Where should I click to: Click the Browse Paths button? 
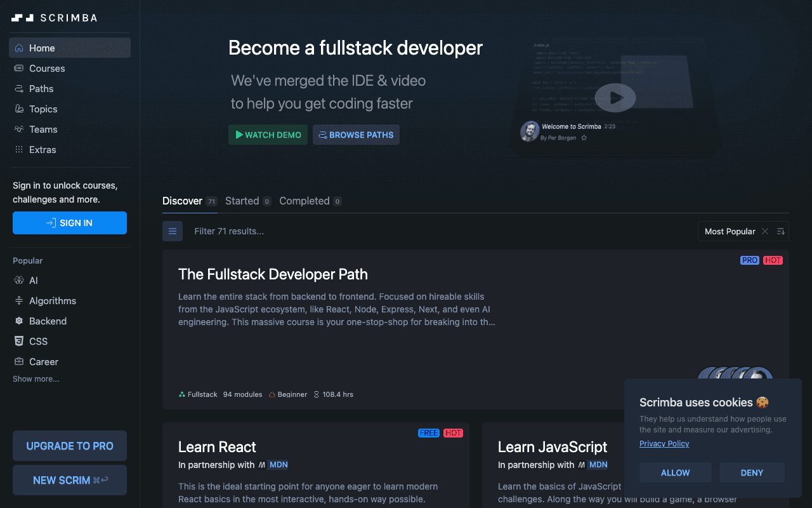pyautogui.click(x=356, y=135)
